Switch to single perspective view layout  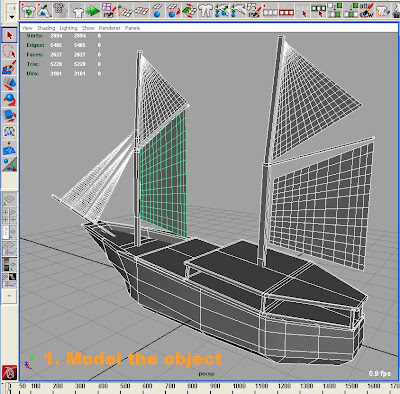9,200
